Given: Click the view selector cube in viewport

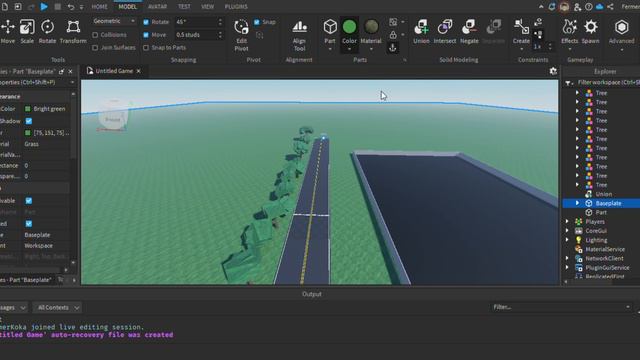Looking at the screenshot, I should pyautogui.click(x=113, y=118).
